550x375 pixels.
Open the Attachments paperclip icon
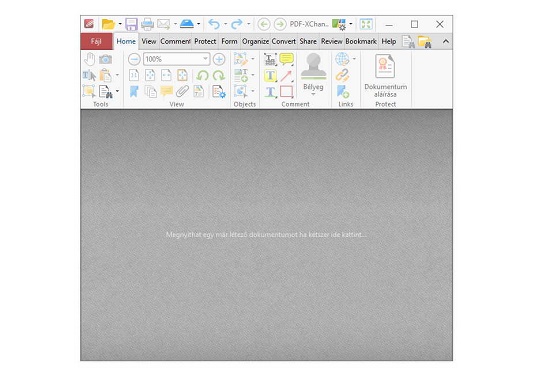(182, 91)
